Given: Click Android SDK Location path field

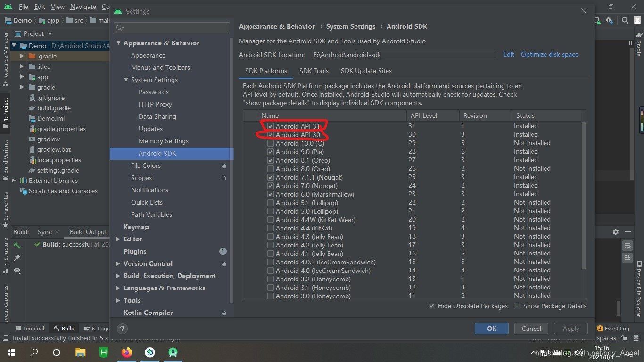Looking at the screenshot, I should pos(403,55).
